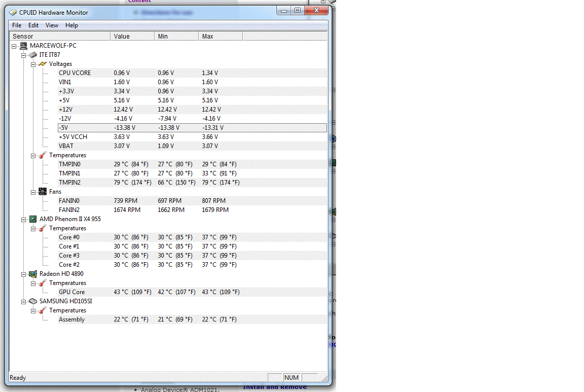Collapse the Radeon HD 4890 node
This screenshot has width=584, height=392.
pos(23,274)
